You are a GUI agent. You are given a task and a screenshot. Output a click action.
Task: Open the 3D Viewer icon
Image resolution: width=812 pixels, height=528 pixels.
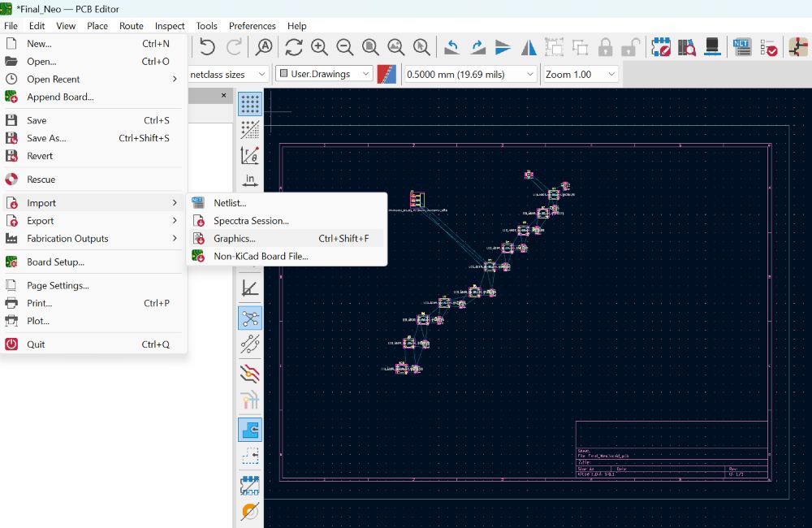713,48
